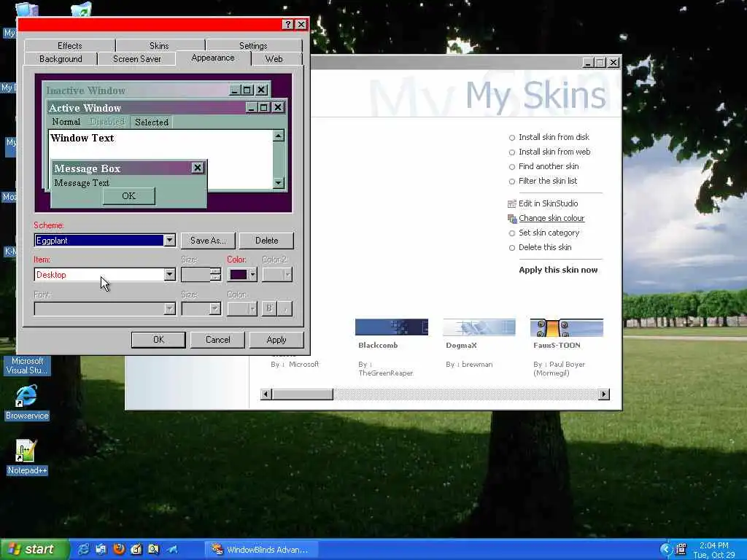The width and height of the screenshot is (747, 560).
Task: Click the italic font style button
Action: tap(285, 308)
